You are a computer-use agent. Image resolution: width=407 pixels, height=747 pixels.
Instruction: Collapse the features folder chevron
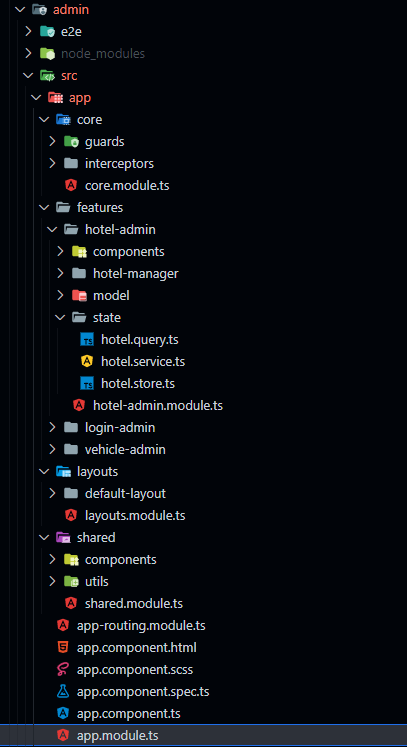coord(44,207)
